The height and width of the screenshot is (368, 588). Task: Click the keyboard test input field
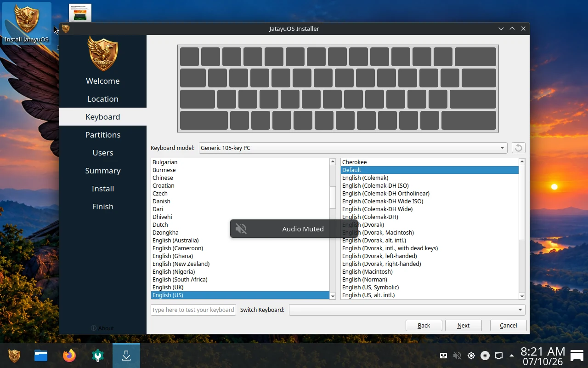(193, 310)
